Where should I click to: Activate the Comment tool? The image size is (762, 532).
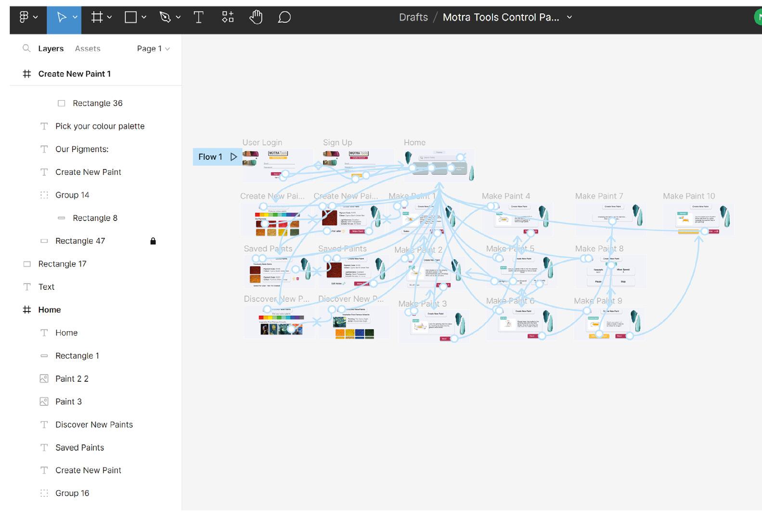click(x=284, y=17)
